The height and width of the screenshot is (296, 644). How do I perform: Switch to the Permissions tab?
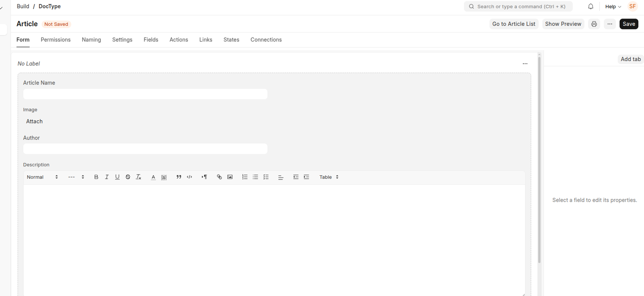tap(56, 40)
